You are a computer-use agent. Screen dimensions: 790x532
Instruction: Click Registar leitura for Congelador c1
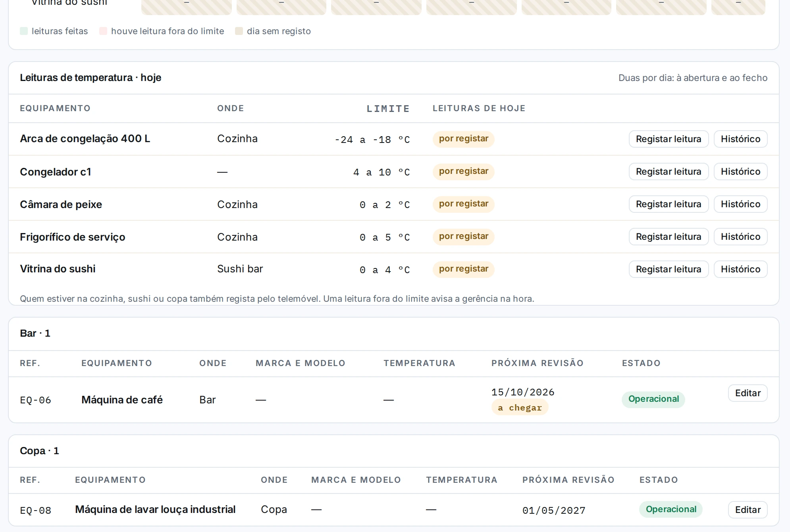click(x=669, y=172)
